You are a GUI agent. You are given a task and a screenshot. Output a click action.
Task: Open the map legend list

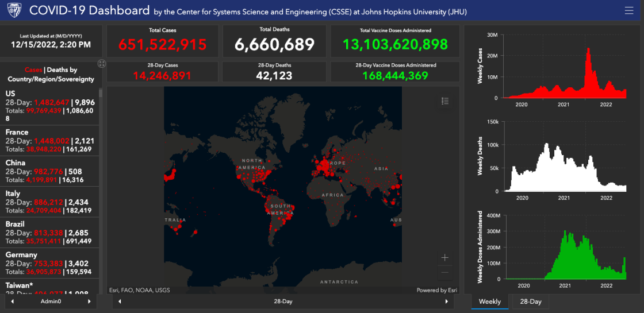(445, 101)
